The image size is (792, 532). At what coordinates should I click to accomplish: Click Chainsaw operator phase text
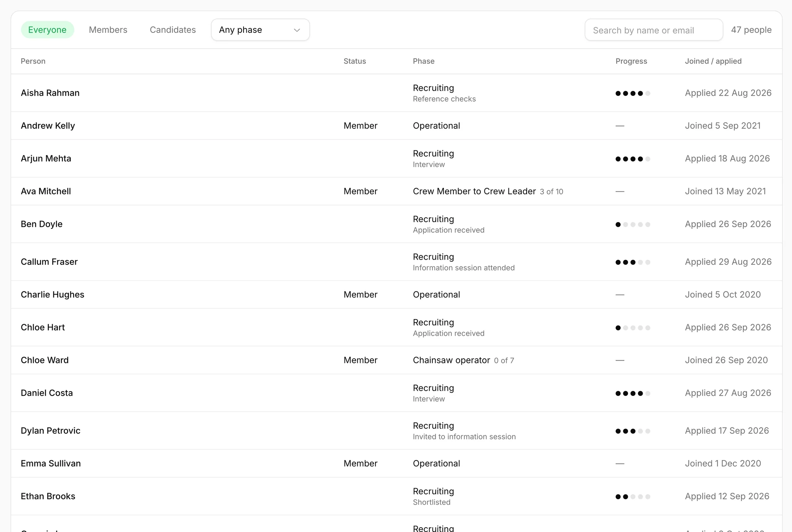pos(451,360)
